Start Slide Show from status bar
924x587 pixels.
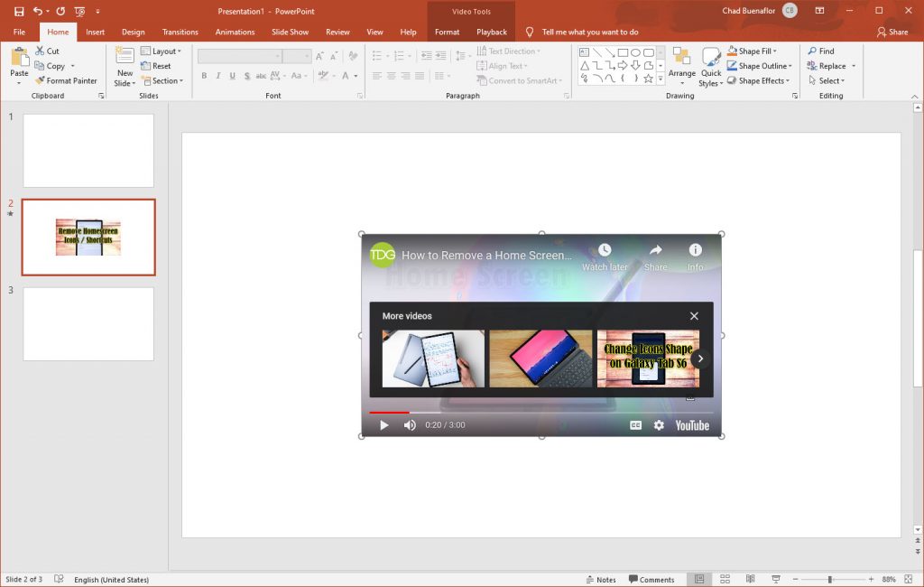click(776, 580)
